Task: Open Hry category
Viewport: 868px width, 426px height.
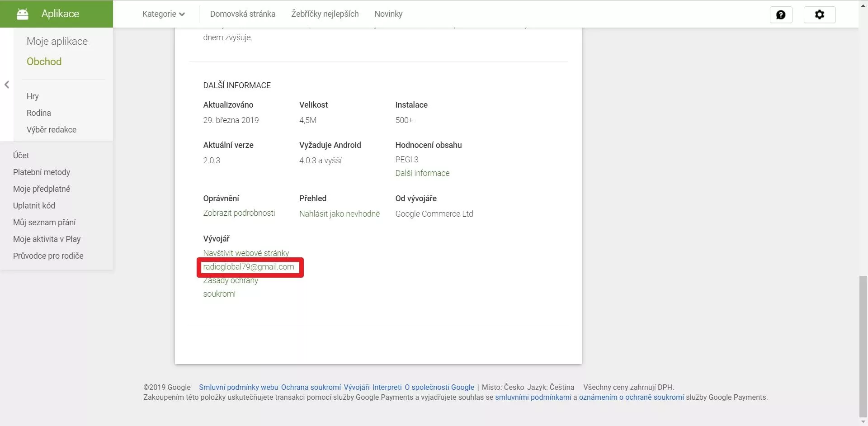Action: 33,96
